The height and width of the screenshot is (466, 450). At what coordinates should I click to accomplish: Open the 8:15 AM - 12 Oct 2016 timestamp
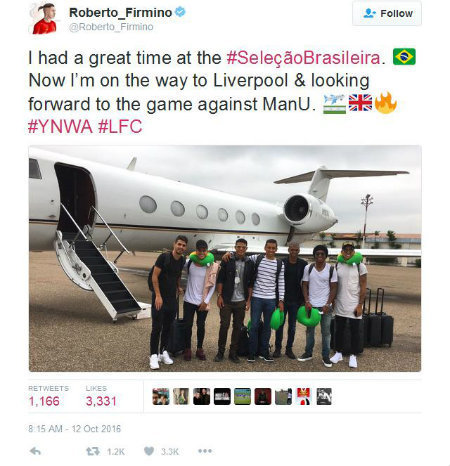coord(75,428)
